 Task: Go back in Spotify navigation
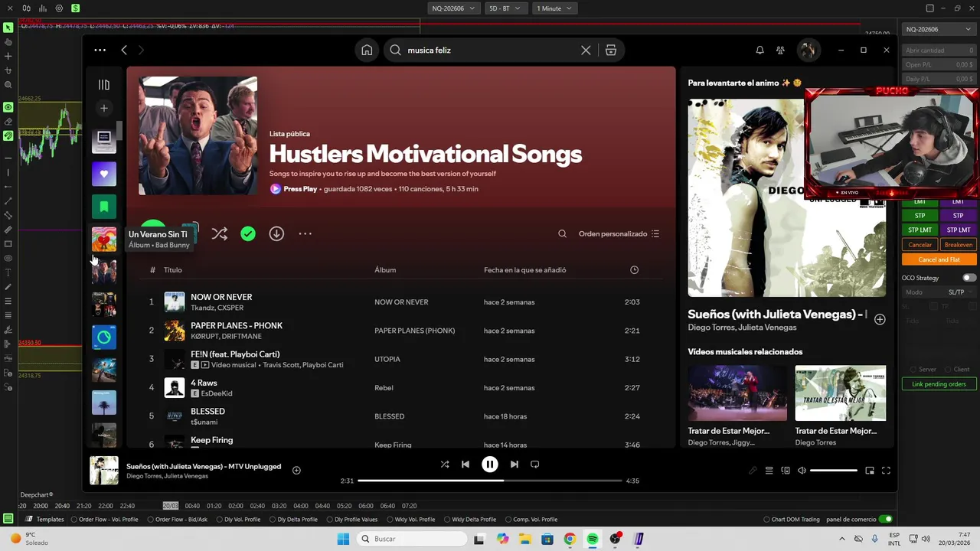[124, 50]
